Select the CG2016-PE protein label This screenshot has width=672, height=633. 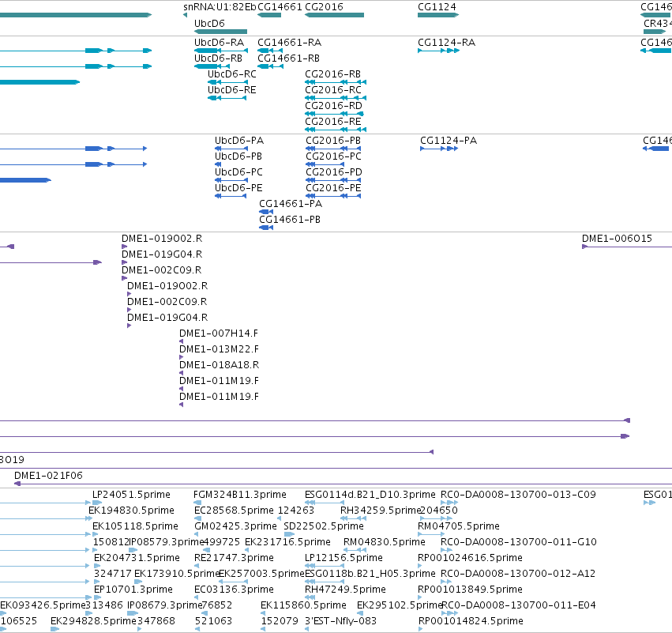(x=333, y=188)
